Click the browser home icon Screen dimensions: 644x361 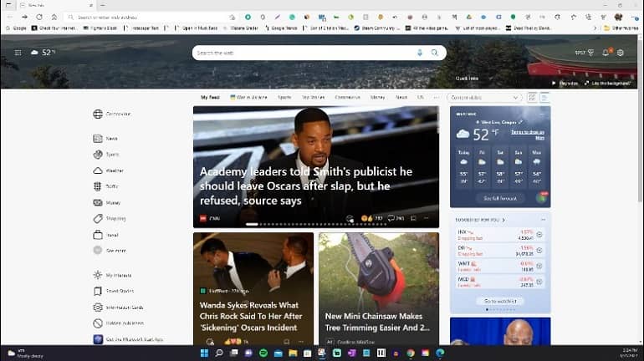pyautogui.click(x=54, y=17)
